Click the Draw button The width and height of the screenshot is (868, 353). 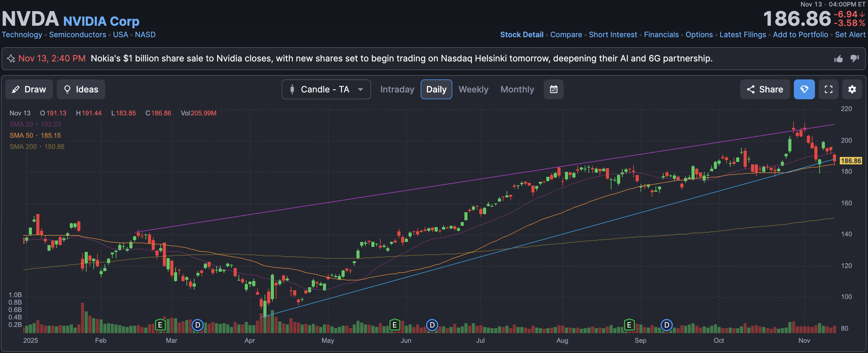pyautogui.click(x=29, y=89)
